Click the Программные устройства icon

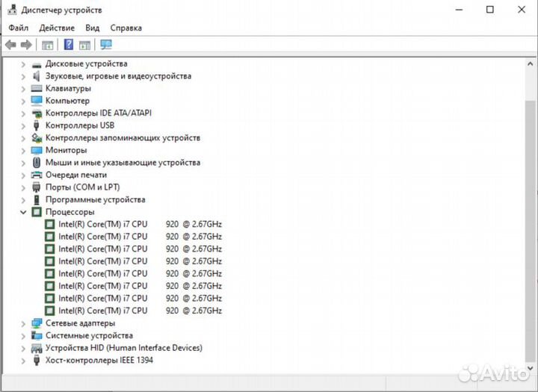click(x=37, y=199)
